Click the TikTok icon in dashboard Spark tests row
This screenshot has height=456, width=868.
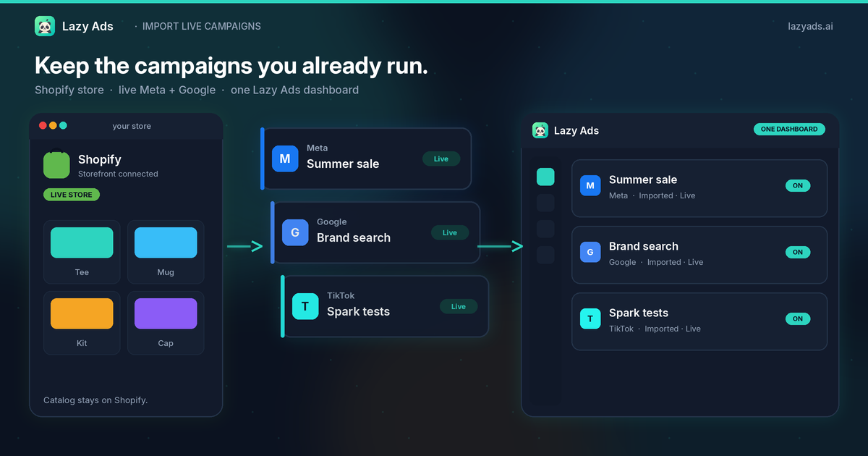click(x=590, y=318)
